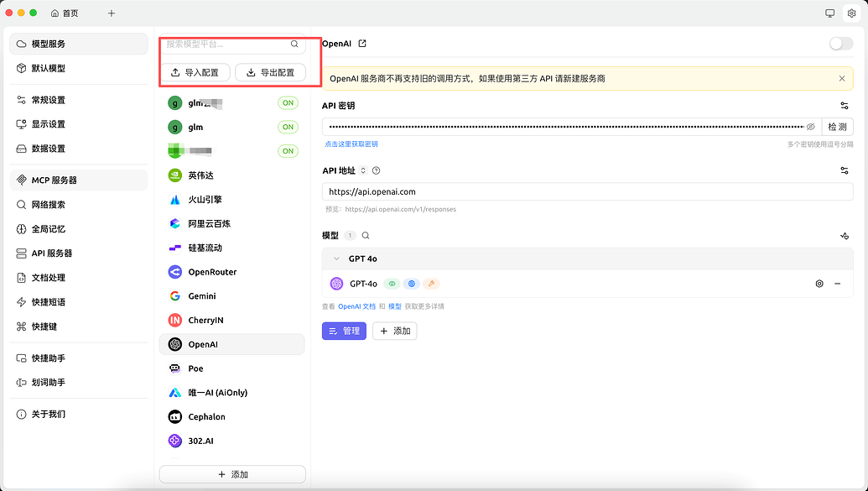Click GPT-4o tool wrench tag
Viewport: 868px width, 491px height.
tap(431, 284)
